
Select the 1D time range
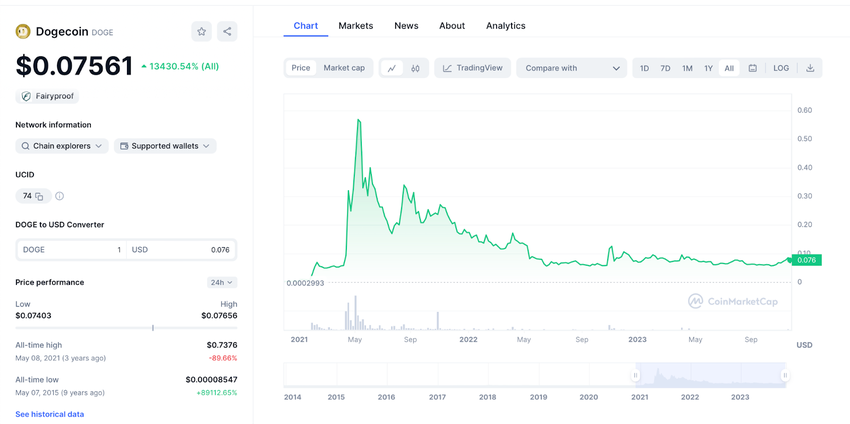click(644, 68)
